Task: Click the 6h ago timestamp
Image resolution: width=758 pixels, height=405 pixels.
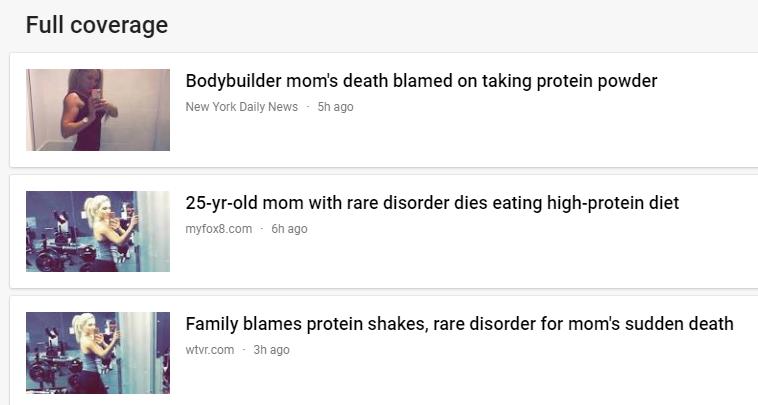Action: (289, 229)
